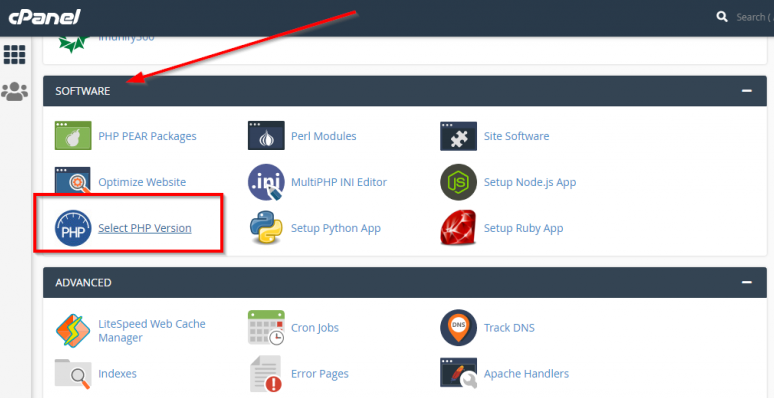Click the Perl Modules onion icon

pyautogui.click(x=266, y=136)
